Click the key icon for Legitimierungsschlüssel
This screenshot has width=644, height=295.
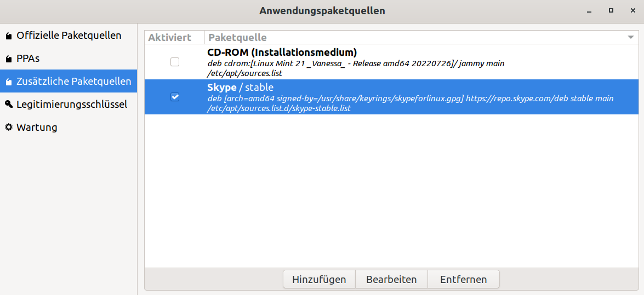(8, 105)
